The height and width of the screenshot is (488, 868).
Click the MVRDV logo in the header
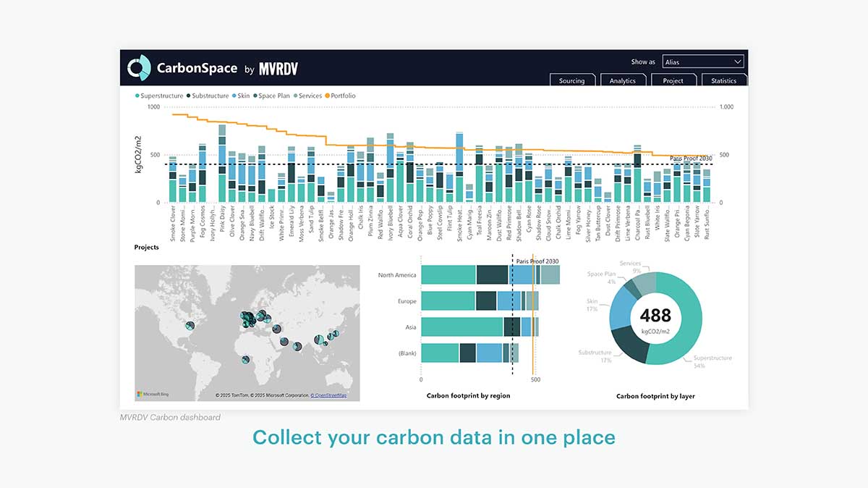(278, 68)
